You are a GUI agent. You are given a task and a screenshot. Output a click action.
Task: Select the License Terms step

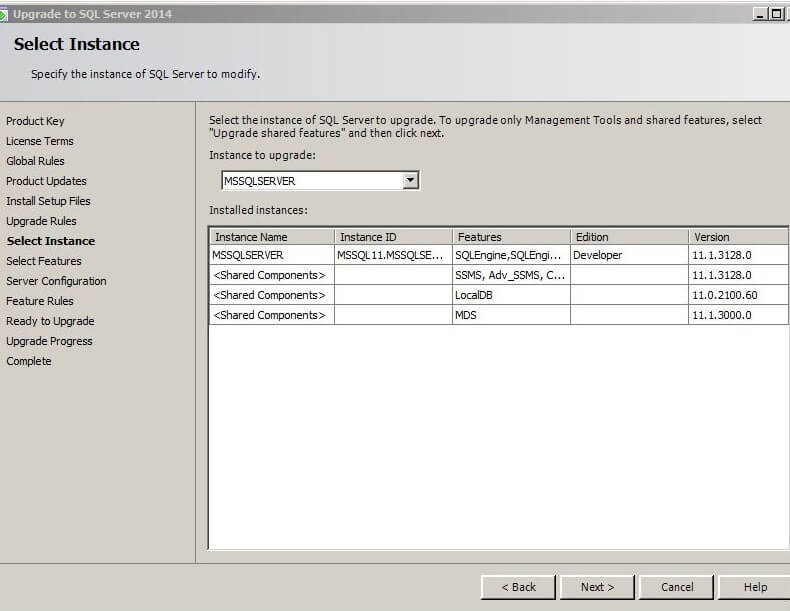click(x=40, y=141)
